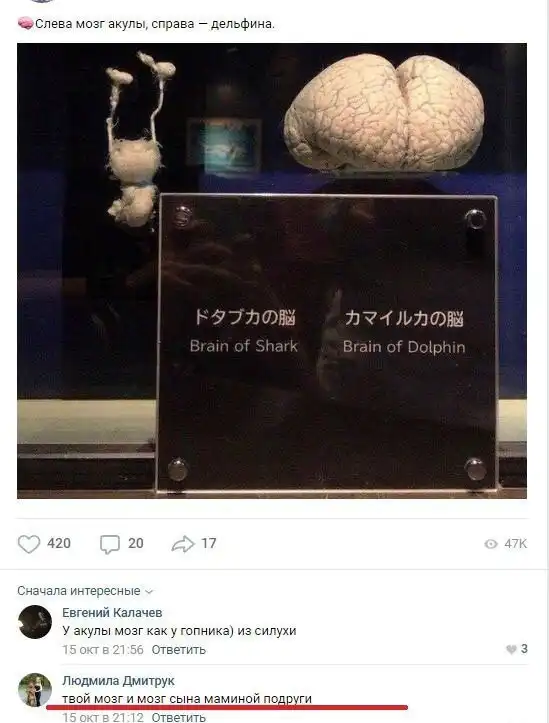Click the 420 likes counter

point(59,543)
